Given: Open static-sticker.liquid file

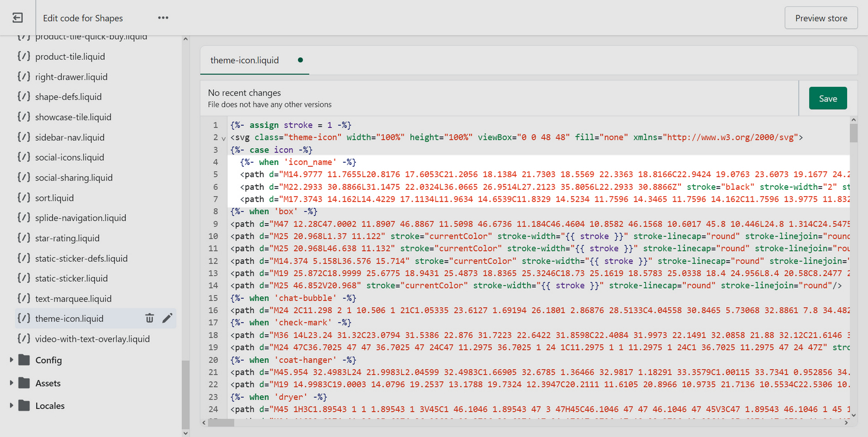Looking at the screenshot, I should click(71, 278).
